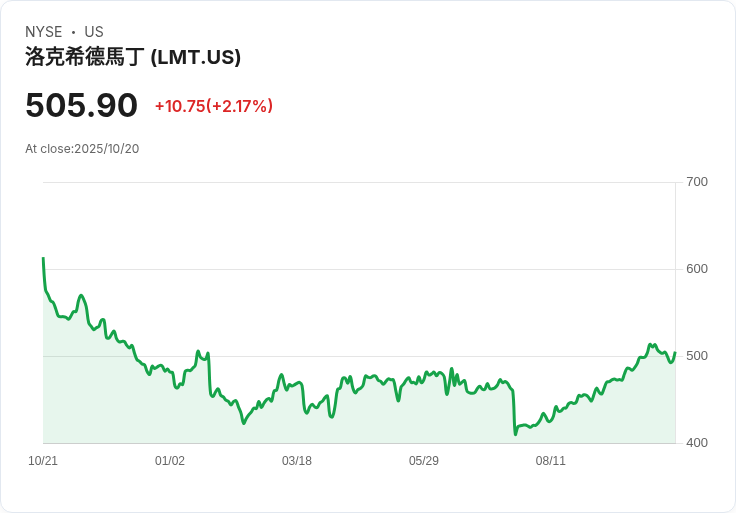Click the 03/18 x-axis date label
The width and height of the screenshot is (736, 513).
(297, 460)
